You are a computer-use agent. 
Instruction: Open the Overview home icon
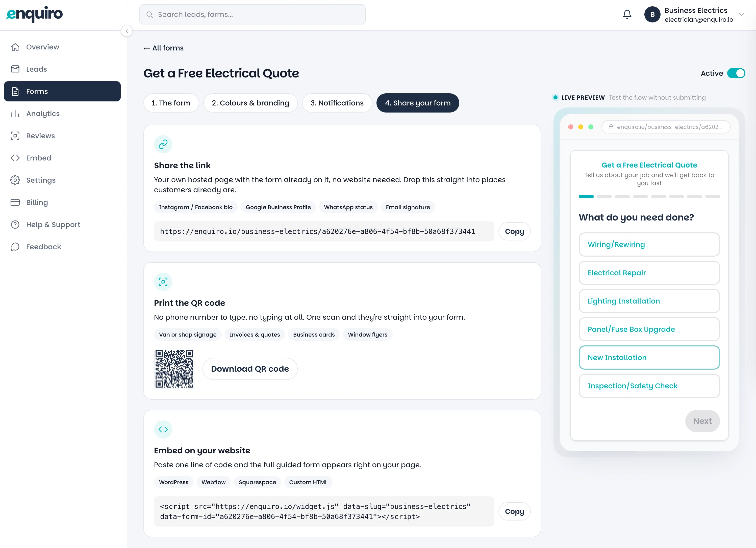15,47
